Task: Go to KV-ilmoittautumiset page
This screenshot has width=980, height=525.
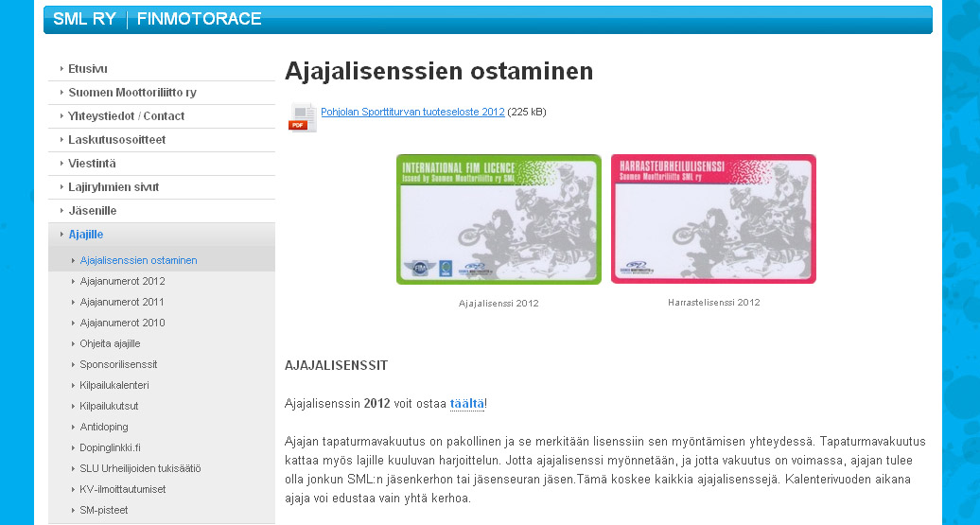Action: [x=123, y=489]
